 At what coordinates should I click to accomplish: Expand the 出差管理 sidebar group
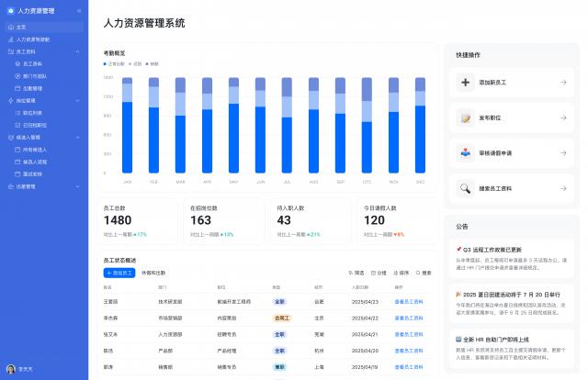coord(80,186)
